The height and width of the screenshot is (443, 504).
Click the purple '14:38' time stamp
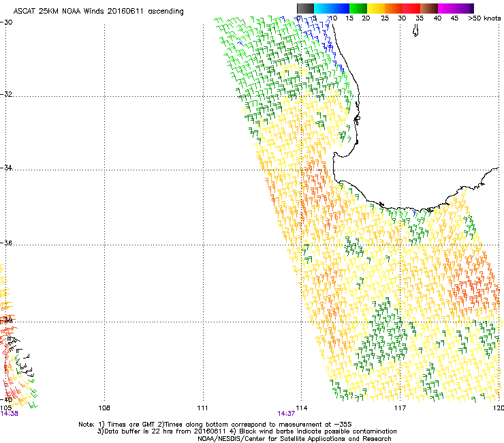coord(9,414)
